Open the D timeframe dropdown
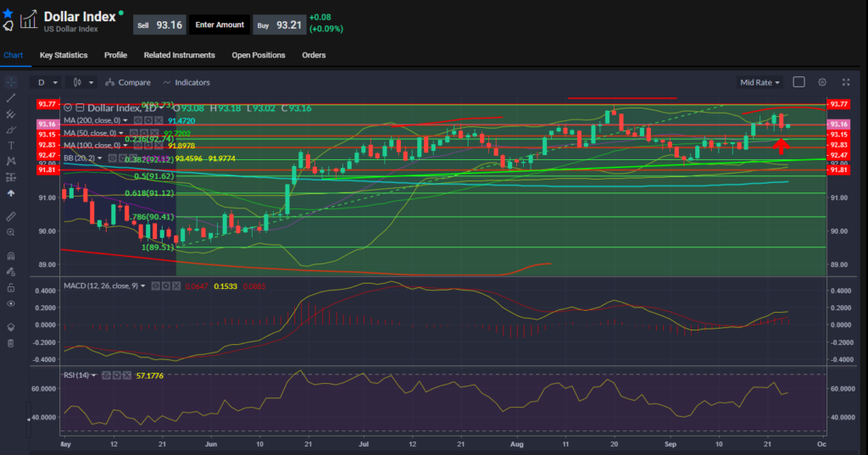The image size is (868, 455). tap(47, 82)
